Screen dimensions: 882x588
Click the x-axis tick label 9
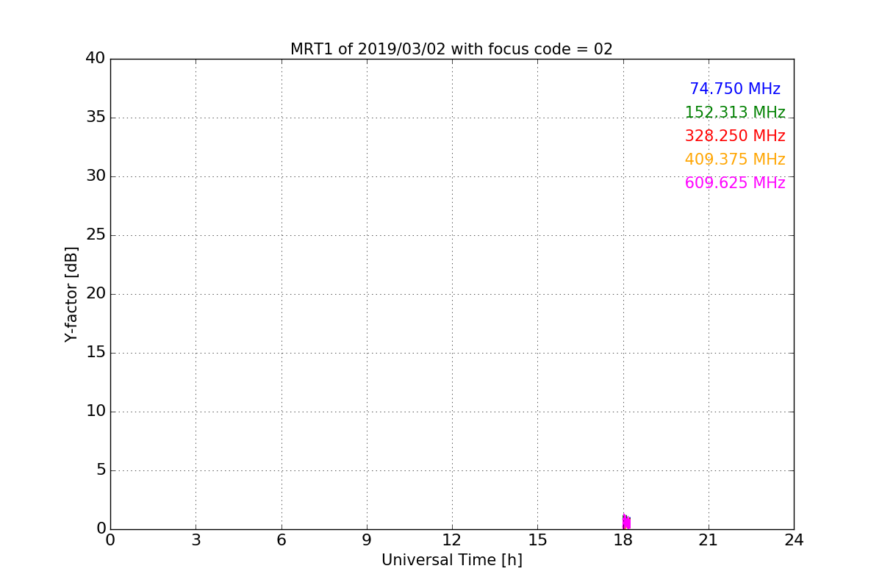367,540
